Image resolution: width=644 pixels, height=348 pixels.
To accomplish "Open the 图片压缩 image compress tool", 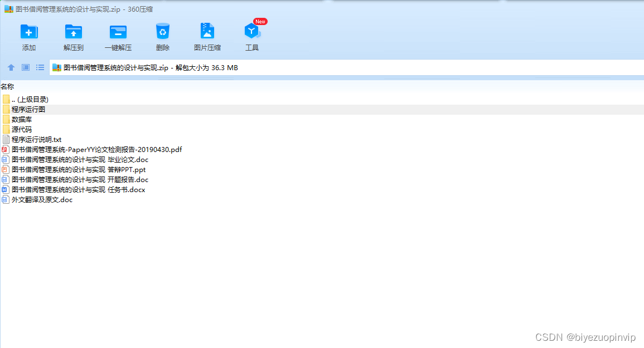I will point(207,31).
